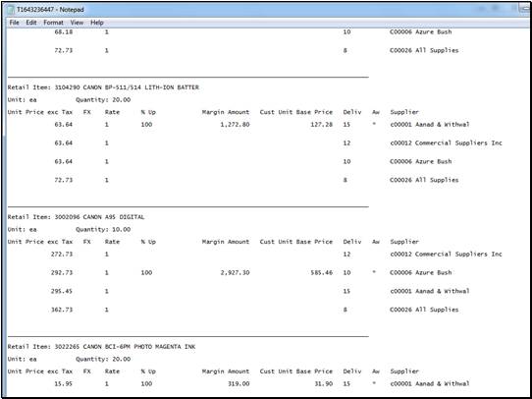Click supplier 'C00006 Azure Bush' in 292.73 row

[421, 272]
